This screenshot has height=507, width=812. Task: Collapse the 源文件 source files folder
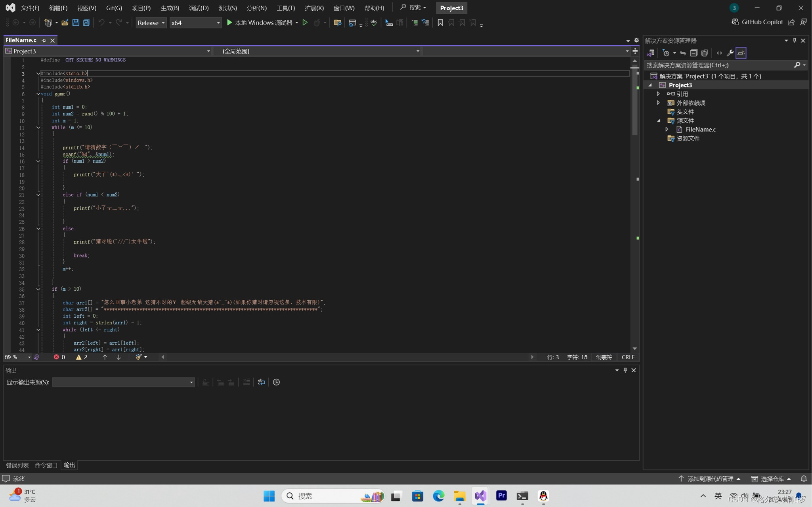coord(658,120)
